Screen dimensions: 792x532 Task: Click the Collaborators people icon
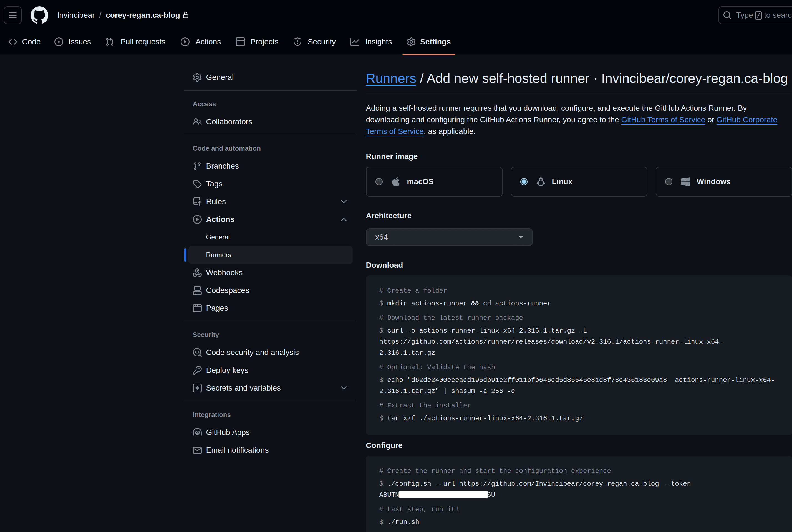point(197,121)
